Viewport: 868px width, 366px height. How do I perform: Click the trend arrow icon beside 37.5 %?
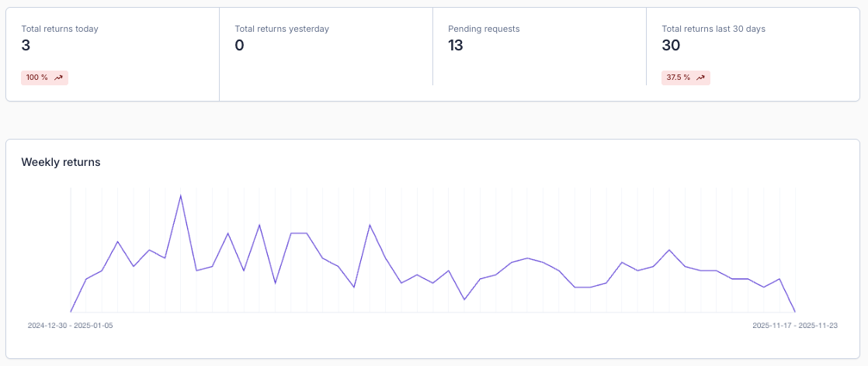coord(700,78)
